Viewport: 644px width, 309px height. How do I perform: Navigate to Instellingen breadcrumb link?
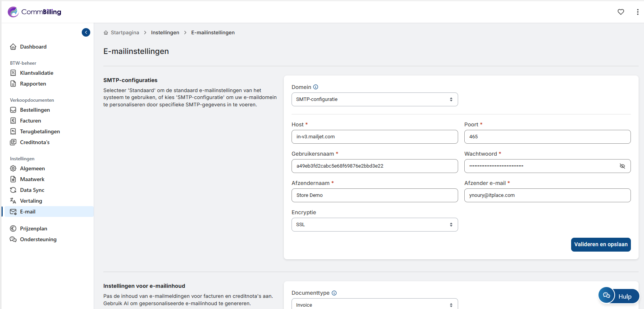165,33
